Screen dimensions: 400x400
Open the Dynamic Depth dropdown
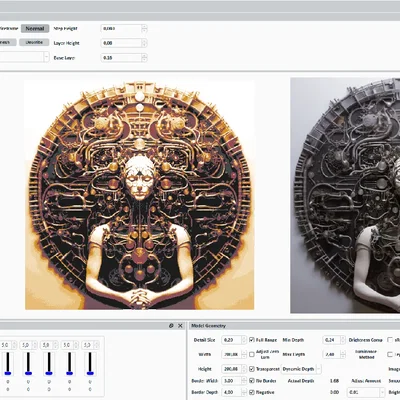[301, 369]
